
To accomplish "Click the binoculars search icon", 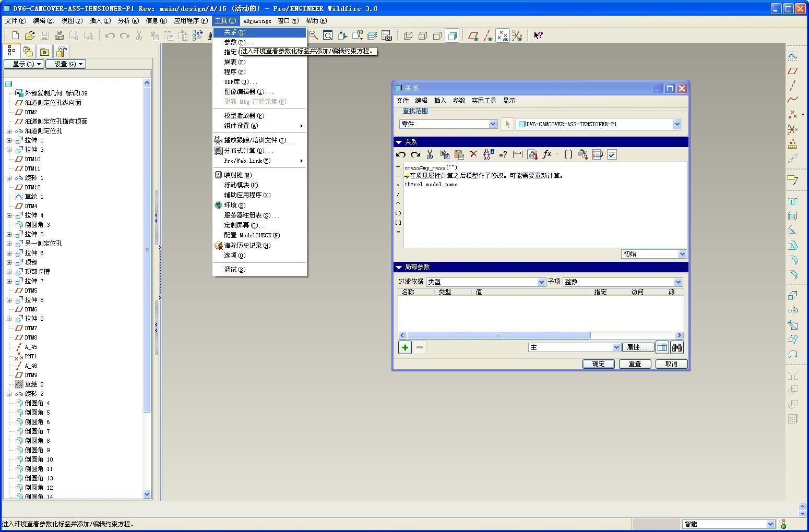I will pos(677,347).
